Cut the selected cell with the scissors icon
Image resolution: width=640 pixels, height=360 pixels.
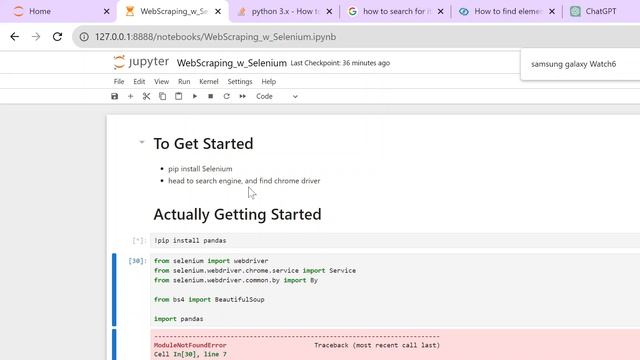(146, 96)
